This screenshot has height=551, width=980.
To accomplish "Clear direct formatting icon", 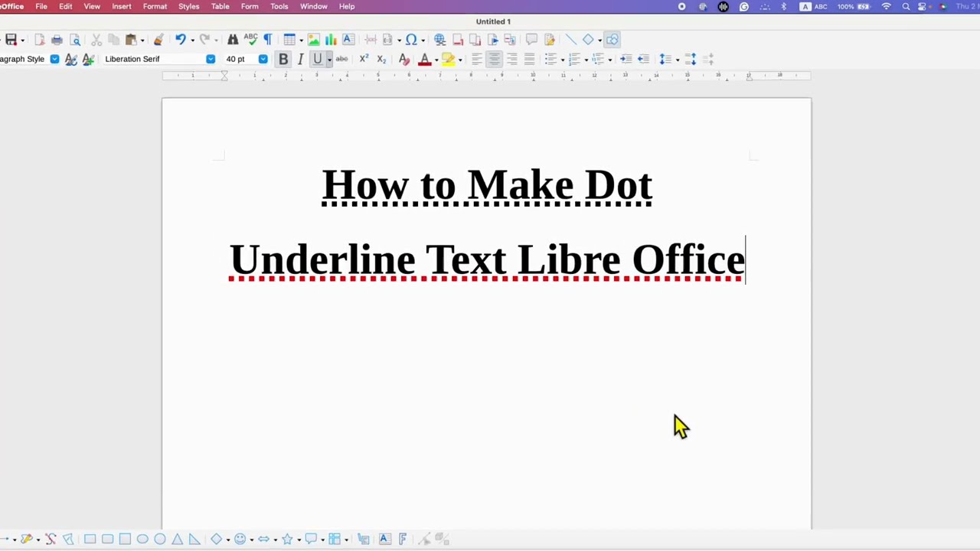I will click(x=403, y=59).
